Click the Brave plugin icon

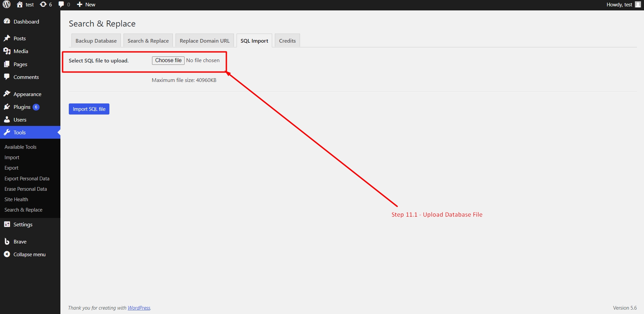[7, 241]
